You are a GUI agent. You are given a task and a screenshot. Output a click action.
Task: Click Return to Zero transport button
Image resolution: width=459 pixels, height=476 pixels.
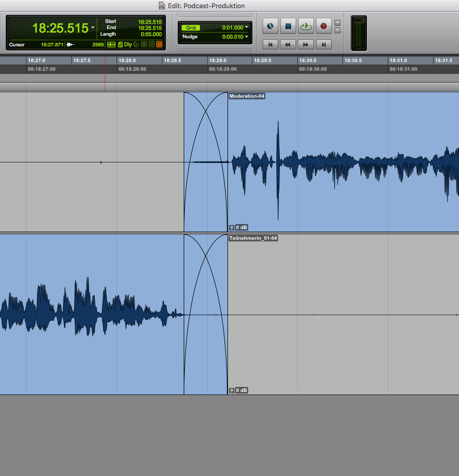click(270, 45)
